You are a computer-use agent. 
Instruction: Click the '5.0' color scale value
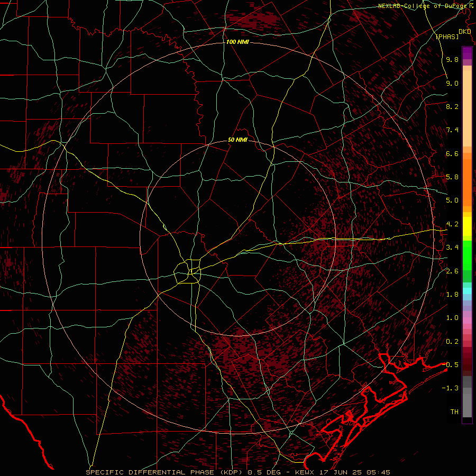pyautogui.click(x=452, y=200)
